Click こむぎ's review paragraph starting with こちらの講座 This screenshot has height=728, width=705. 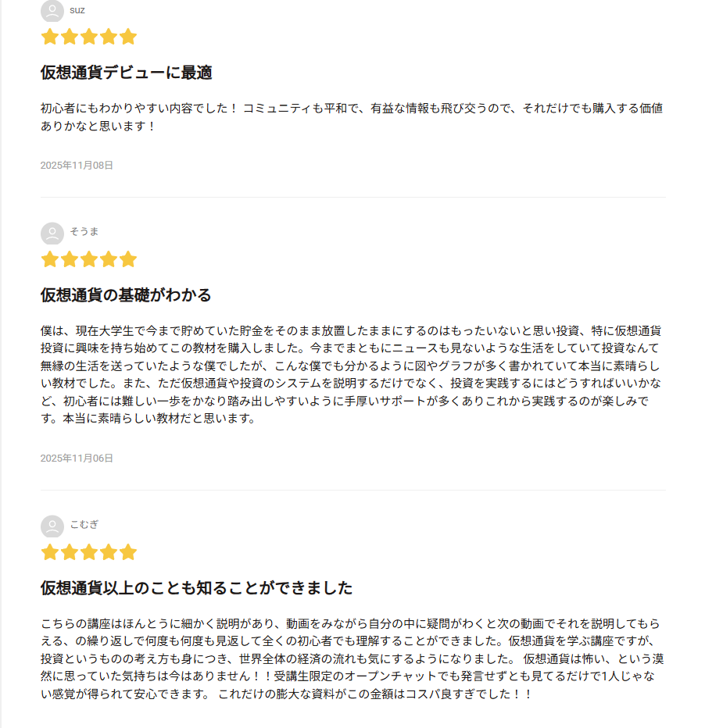(352, 658)
